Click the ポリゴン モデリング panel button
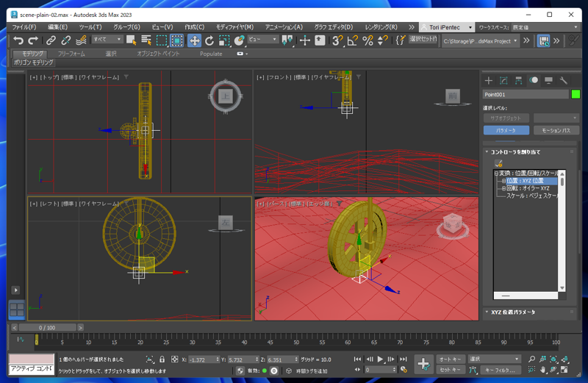Image resolution: width=588 pixels, height=383 pixels. click(x=33, y=62)
